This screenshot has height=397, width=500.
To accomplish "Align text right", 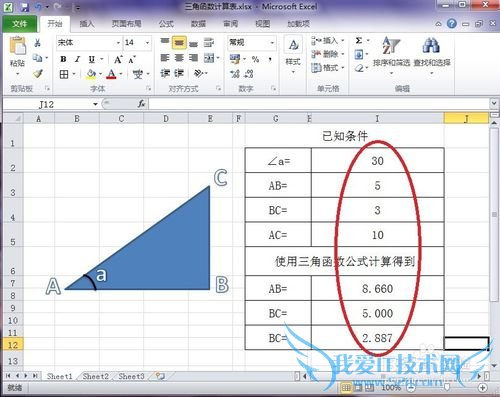I will [193, 58].
